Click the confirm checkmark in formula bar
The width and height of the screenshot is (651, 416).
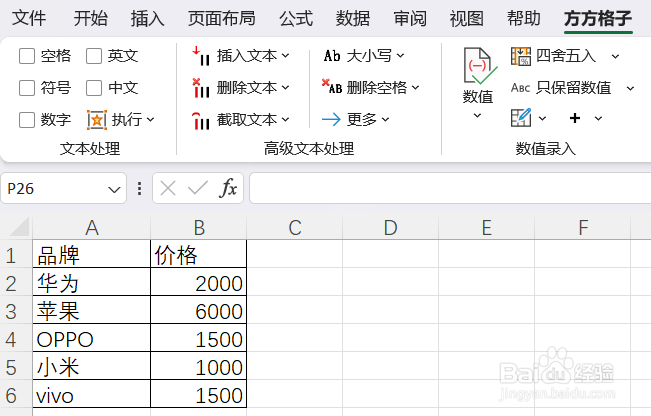[198, 188]
